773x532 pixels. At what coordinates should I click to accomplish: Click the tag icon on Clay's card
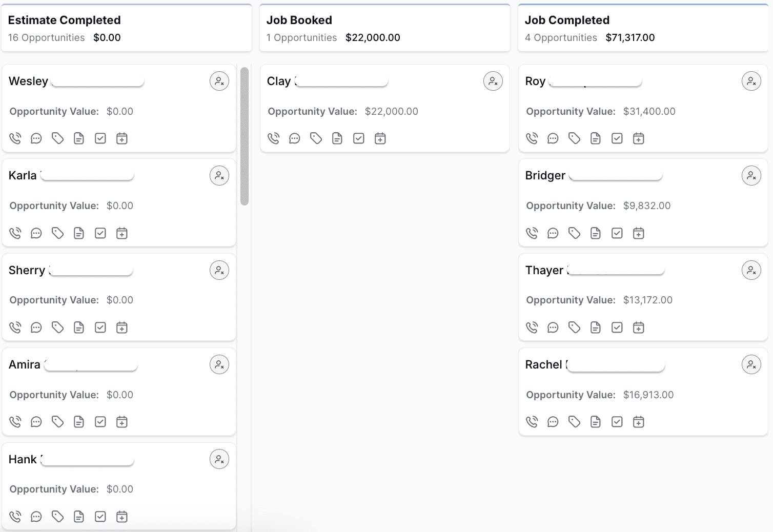316,138
